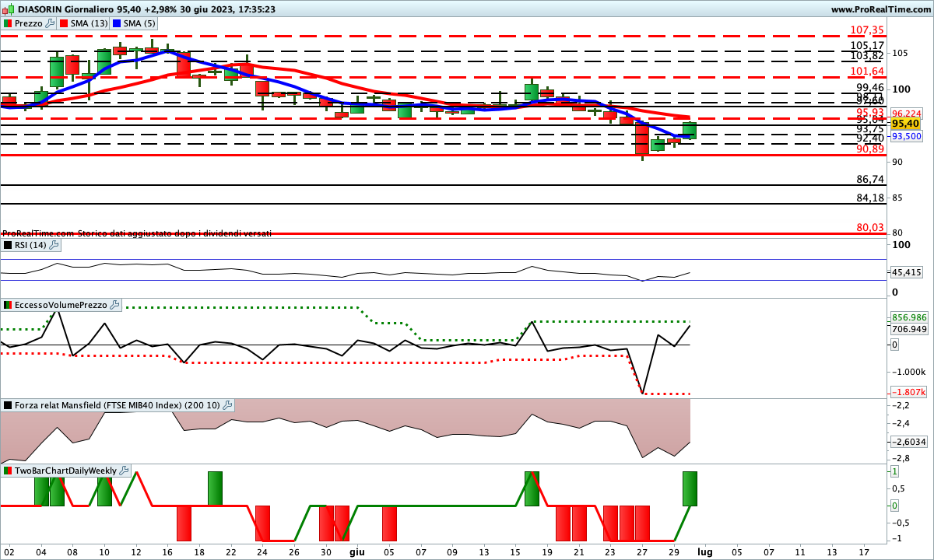Click the last green bar in TwoBarChartDailyWeekly
Viewport: 934px width, 560px height.
click(x=690, y=488)
